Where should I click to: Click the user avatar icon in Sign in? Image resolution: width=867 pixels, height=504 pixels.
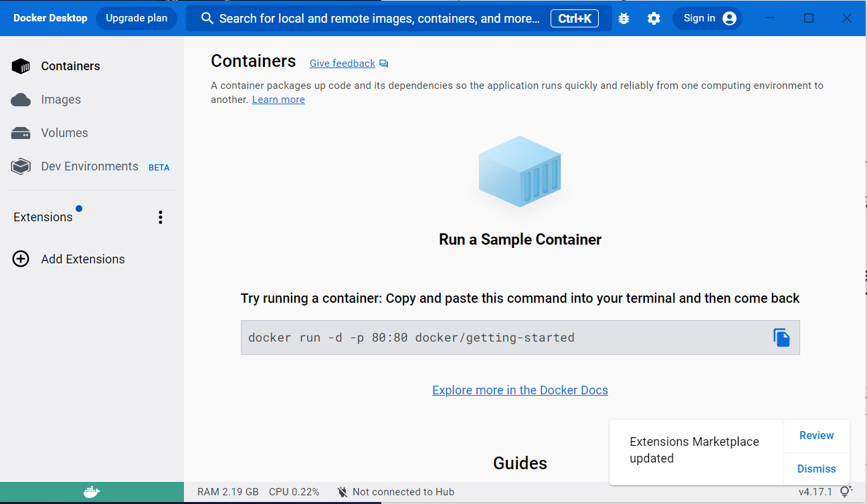pos(729,18)
